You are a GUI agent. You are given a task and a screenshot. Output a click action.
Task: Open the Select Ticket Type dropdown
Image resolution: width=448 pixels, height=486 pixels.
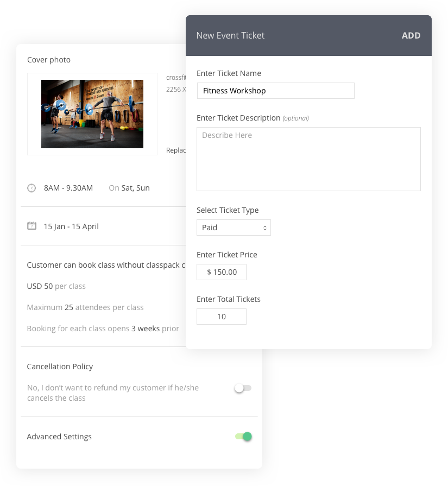(234, 228)
